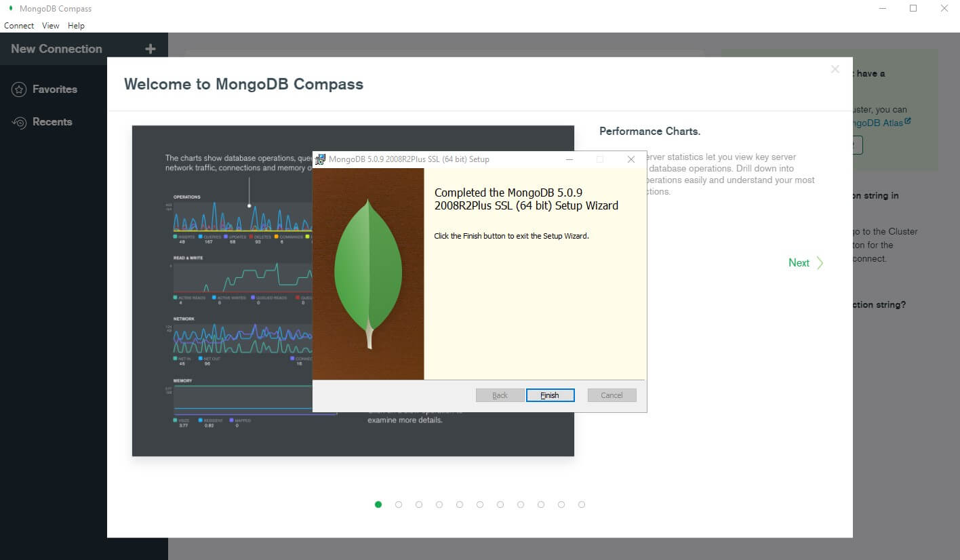Close the MongoDB Setup dialog window

click(631, 159)
